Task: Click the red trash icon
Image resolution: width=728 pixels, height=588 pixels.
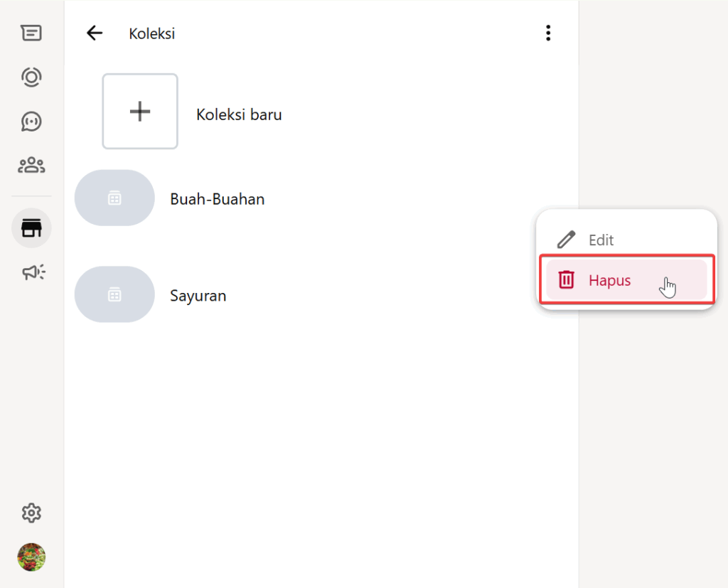Action: click(x=566, y=280)
